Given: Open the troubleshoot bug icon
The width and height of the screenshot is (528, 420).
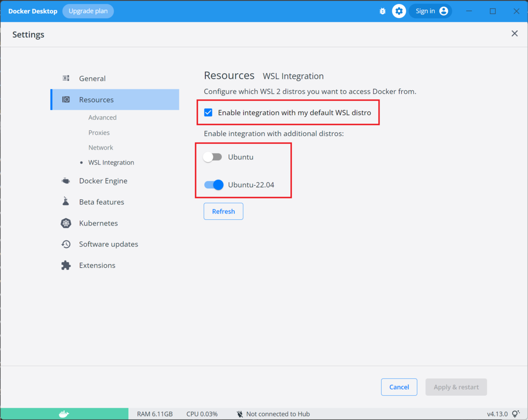Looking at the screenshot, I should pos(383,11).
